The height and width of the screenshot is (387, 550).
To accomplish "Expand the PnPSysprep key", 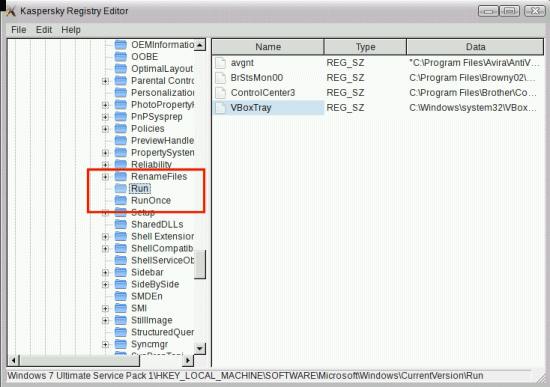I will (x=105, y=117).
